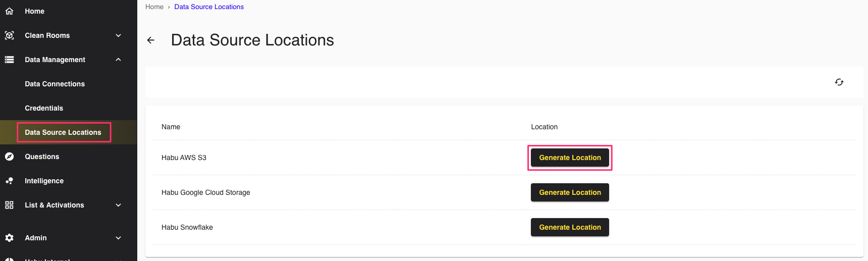This screenshot has height=261, width=868.
Task: Click the Intelligence dots icon
Action: coord(9,181)
